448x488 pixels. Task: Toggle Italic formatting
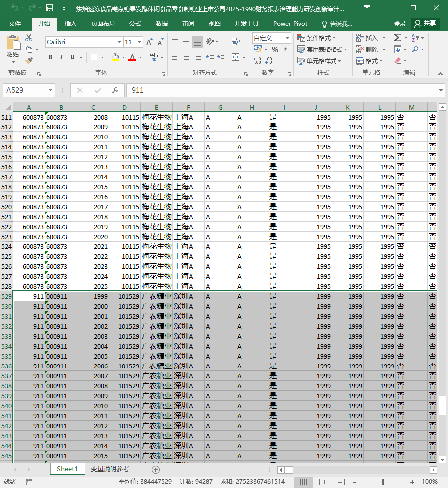coord(61,57)
